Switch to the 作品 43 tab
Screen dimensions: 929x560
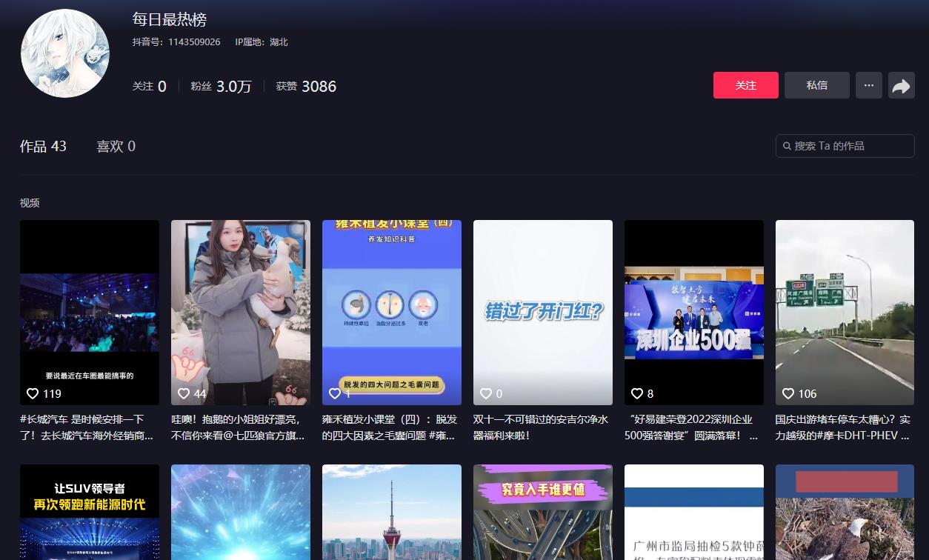(x=43, y=147)
